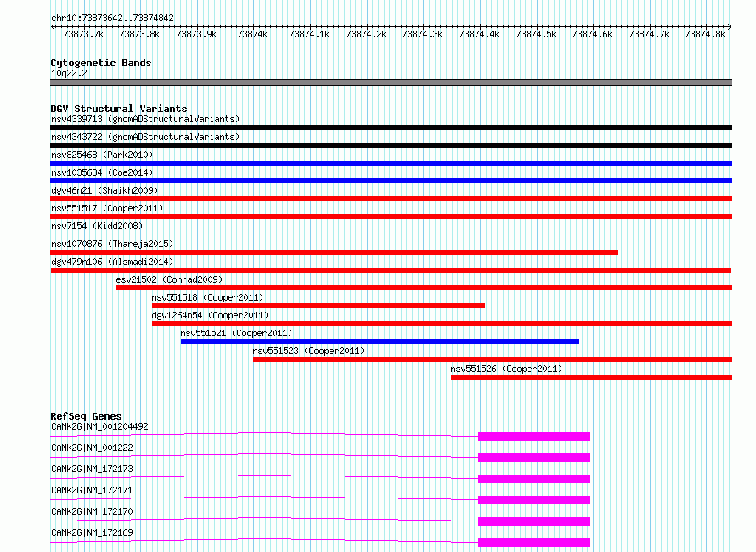756x552 pixels.
Task: Click the blue bar under nsv551521
Action: [380, 341]
